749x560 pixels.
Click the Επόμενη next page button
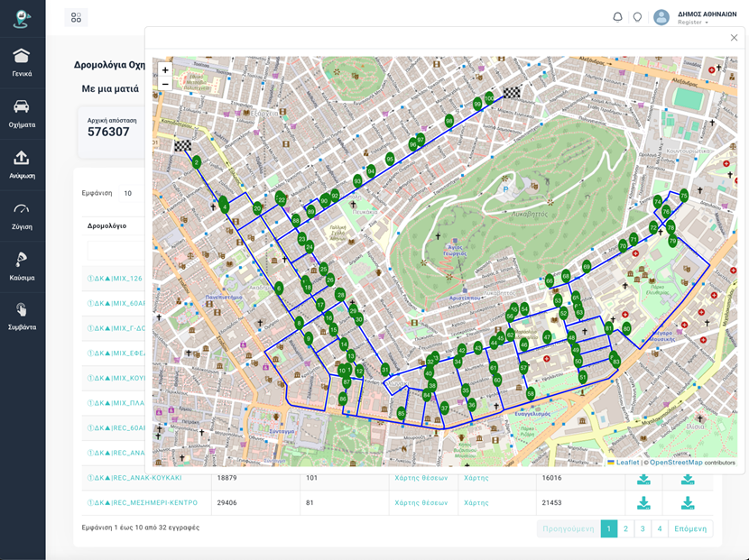tap(689, 528)
